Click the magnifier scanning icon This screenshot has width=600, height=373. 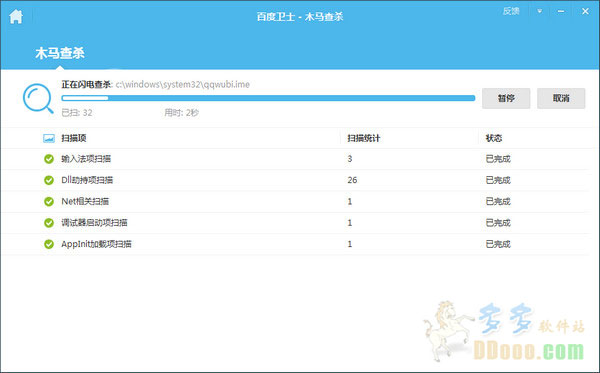[x=38, y=99]
